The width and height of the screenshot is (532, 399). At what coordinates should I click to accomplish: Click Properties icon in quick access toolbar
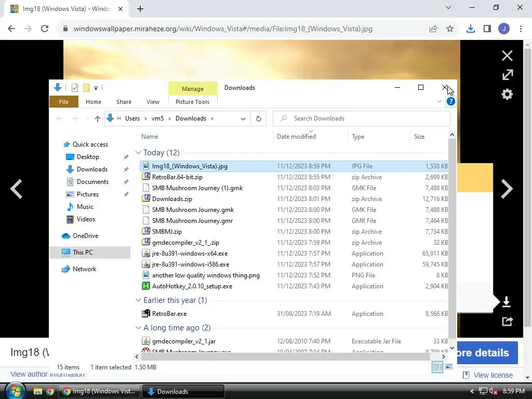pos(75,88)
